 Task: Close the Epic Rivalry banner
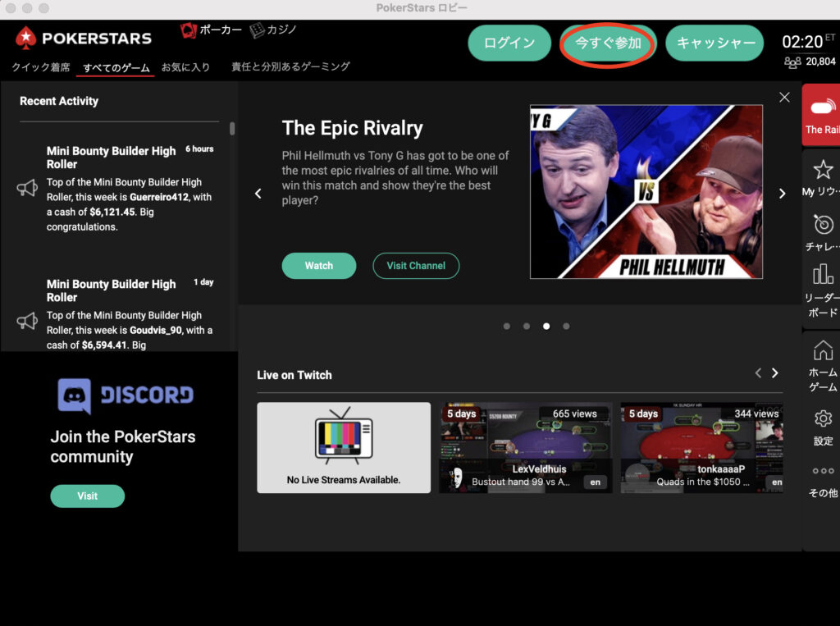784,97
